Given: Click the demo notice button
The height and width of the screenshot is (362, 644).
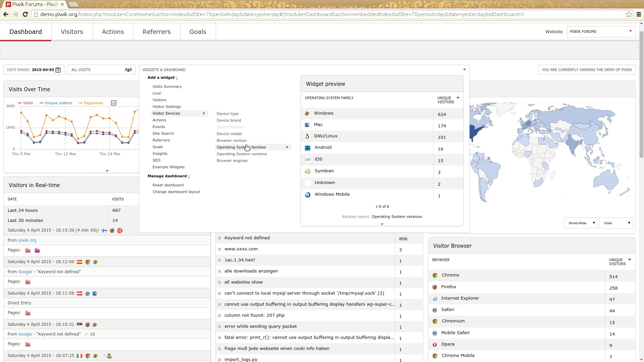Looking at the screenshot, I should (587, 70).
